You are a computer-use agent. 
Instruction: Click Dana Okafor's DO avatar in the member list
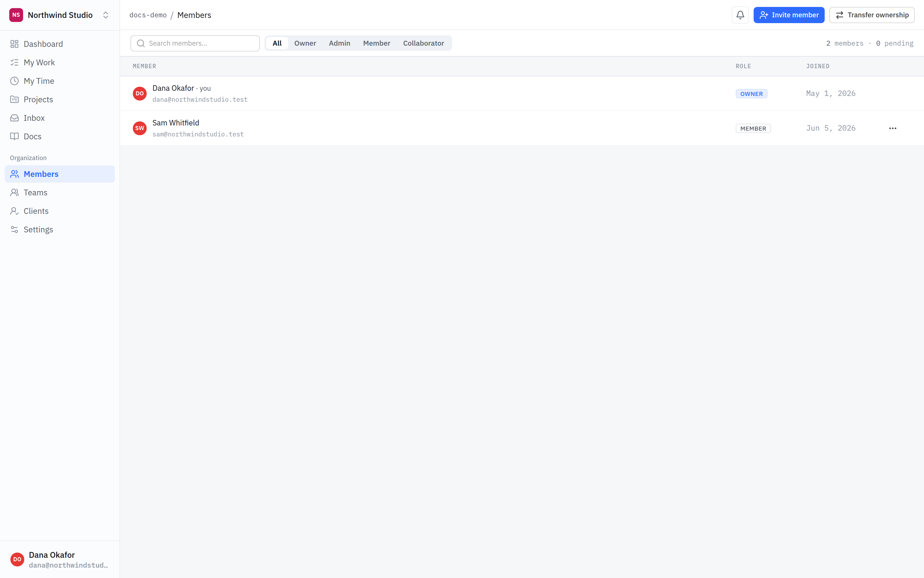click(140, 94)
